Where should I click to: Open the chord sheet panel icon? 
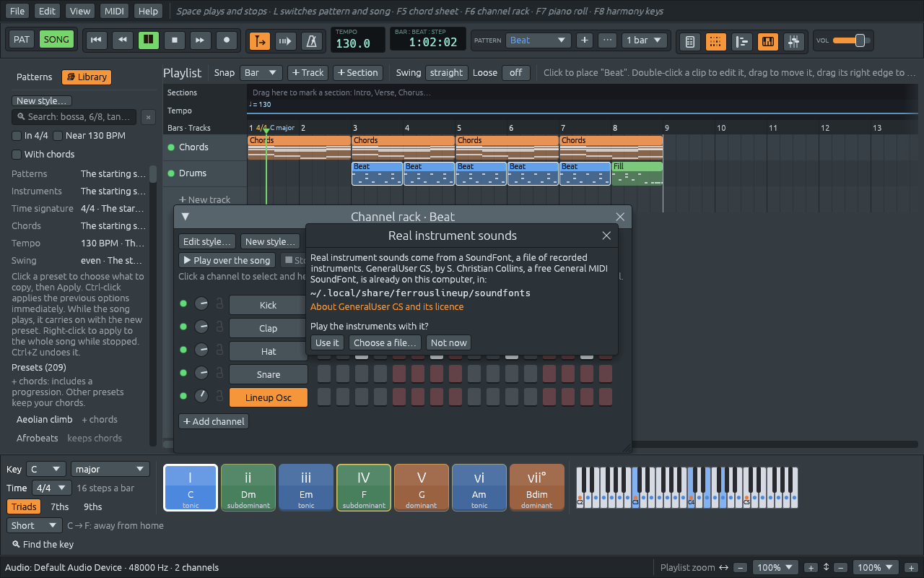tap(690, 41)
